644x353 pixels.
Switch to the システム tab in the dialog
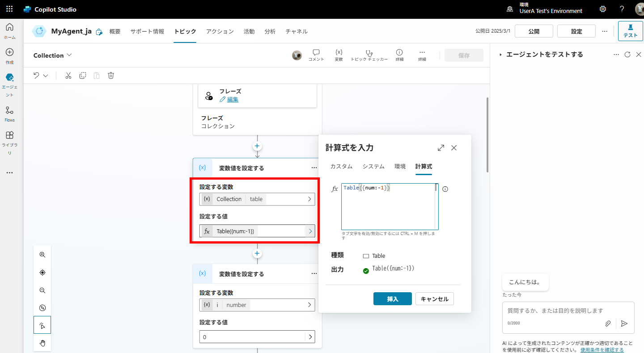[373, 166]
